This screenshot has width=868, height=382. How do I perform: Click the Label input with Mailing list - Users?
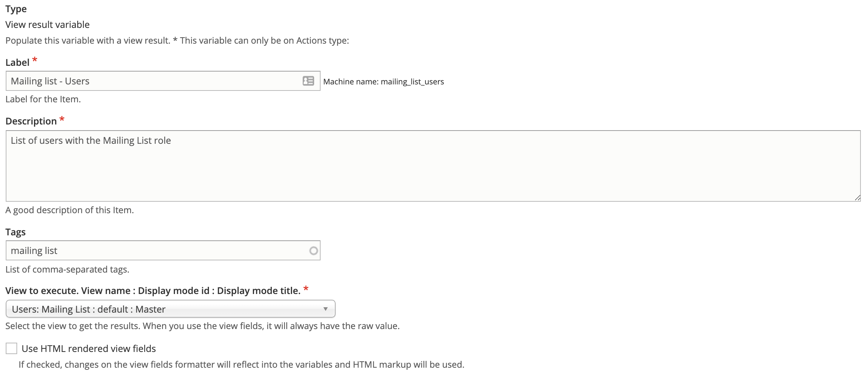(x=163, y=81)
